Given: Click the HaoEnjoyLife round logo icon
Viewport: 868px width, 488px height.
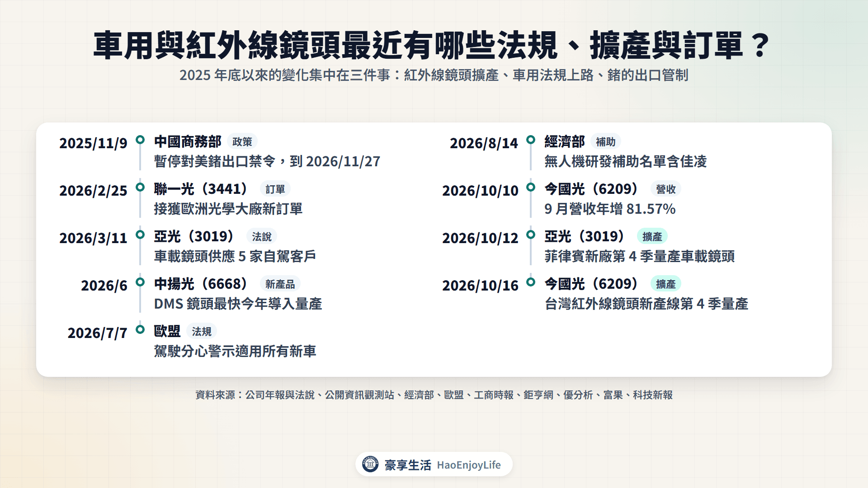Looking at the screenshot, I should coord(370,464).
